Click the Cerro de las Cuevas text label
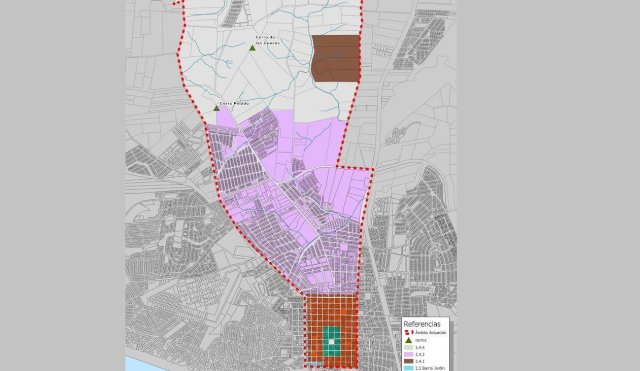The image size is (640, 371). [x=267, y=40]
